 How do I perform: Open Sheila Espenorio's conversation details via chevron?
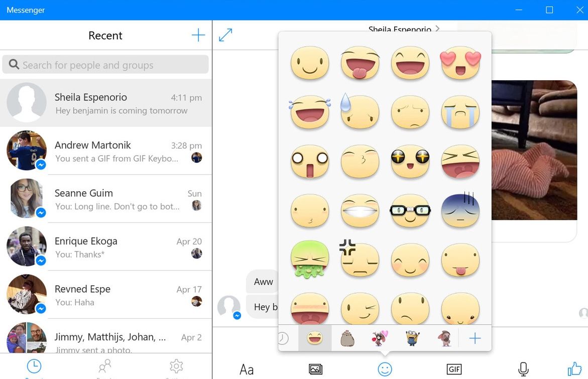click(437, 30)
